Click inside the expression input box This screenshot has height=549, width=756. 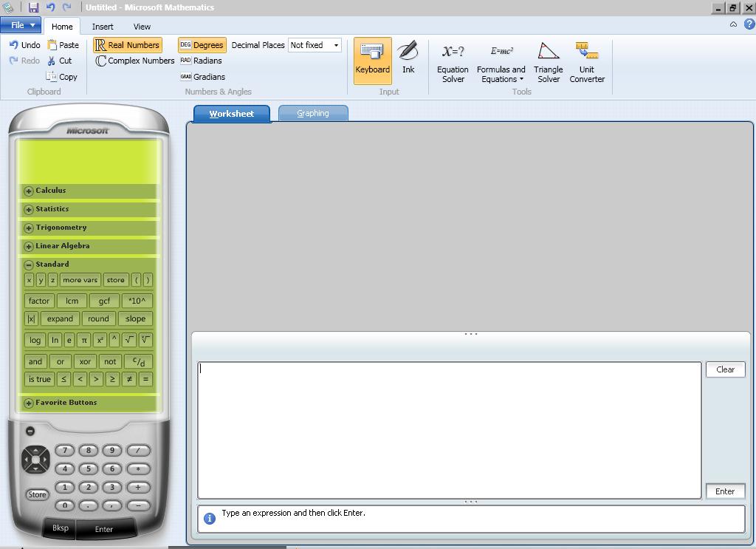450,430
